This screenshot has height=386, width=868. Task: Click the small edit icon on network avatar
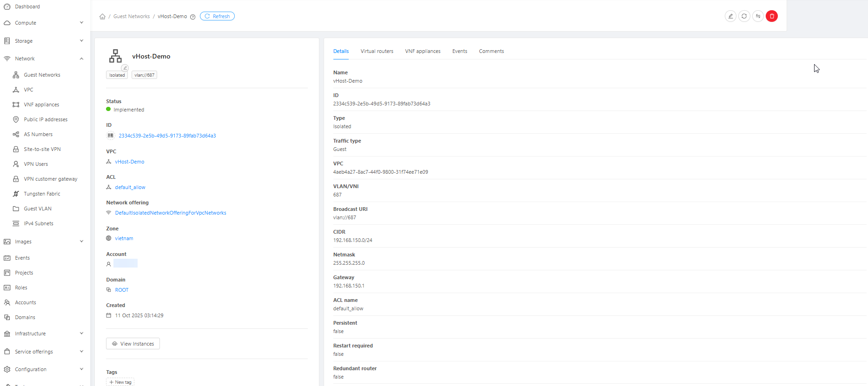[x=125, y=68]
